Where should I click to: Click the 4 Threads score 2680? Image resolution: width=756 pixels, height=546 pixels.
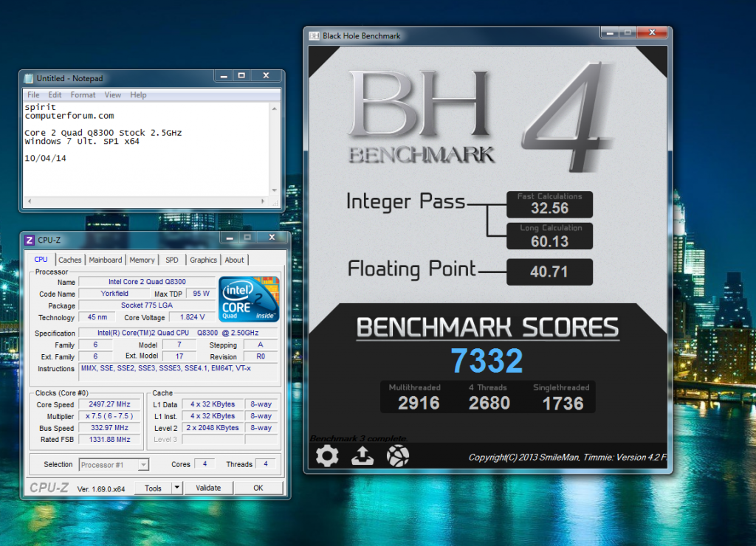click(x=489, y=403)
